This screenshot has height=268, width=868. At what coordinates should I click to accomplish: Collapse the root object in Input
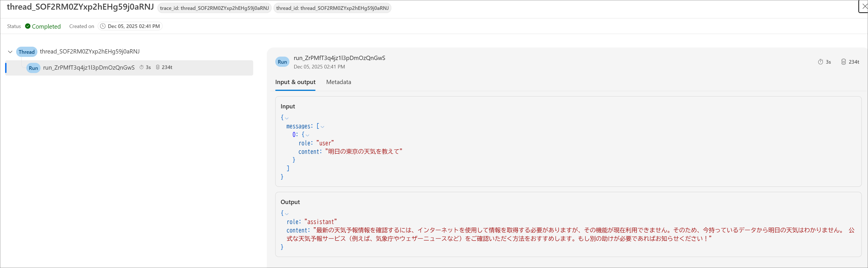coord(287,118)
